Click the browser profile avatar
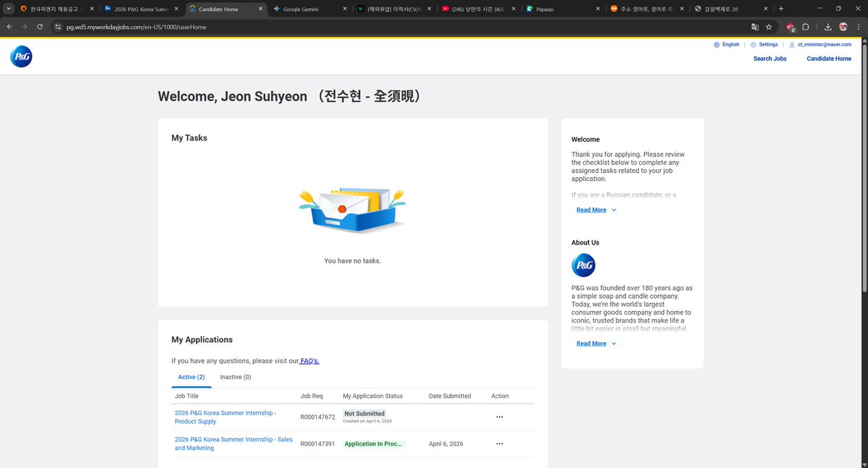This screenshot has width=868, height=468. click(843, 27)
